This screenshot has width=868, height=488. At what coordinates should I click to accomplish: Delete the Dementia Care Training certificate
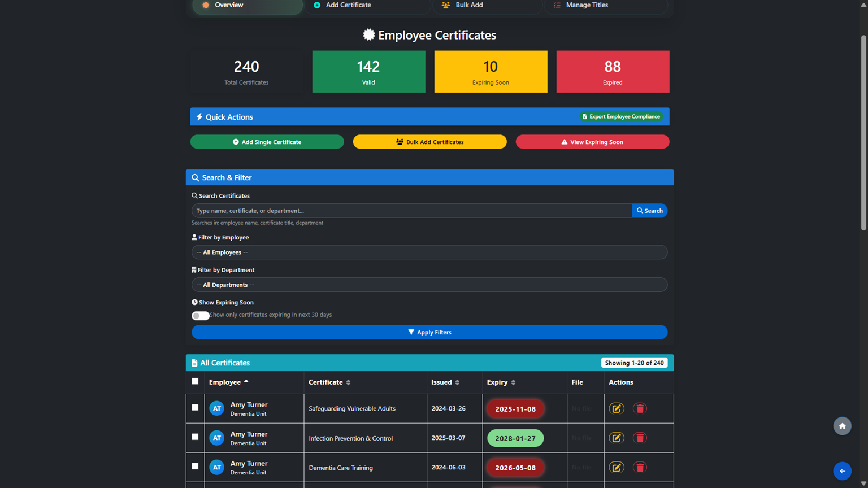[640, 467]
